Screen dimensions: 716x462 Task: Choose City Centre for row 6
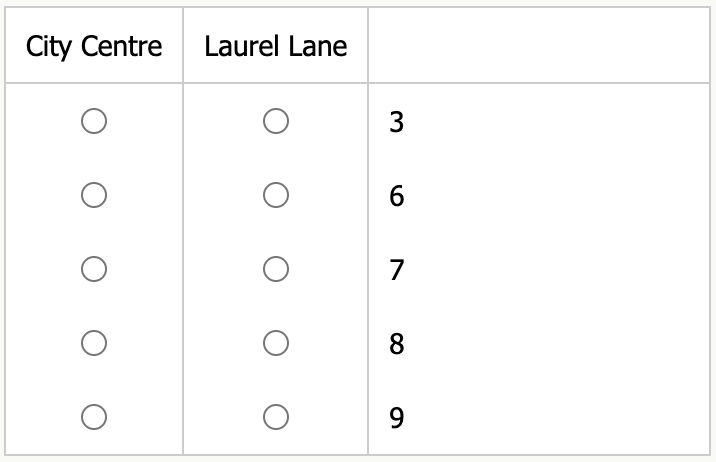point(94,195)
